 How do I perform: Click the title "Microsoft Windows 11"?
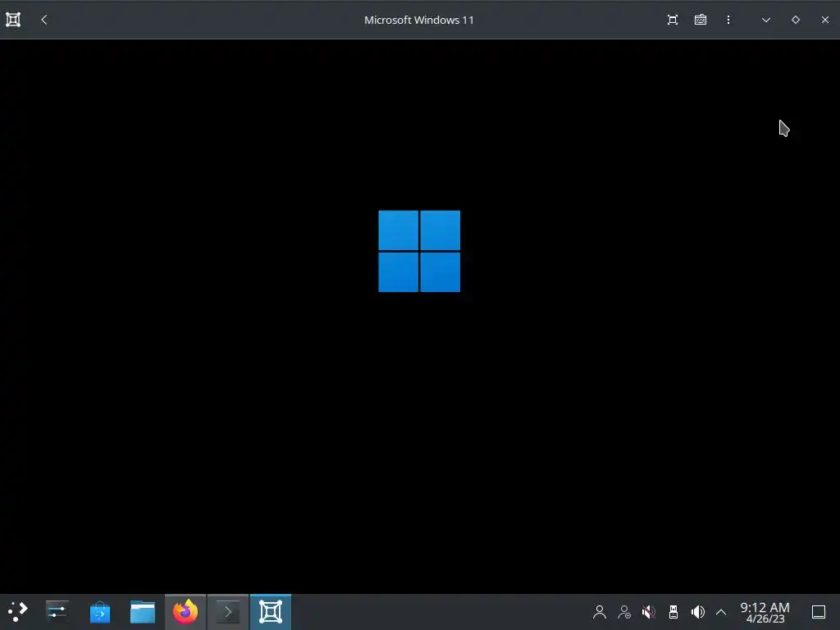pyautogui.click(x=419, y=20)
